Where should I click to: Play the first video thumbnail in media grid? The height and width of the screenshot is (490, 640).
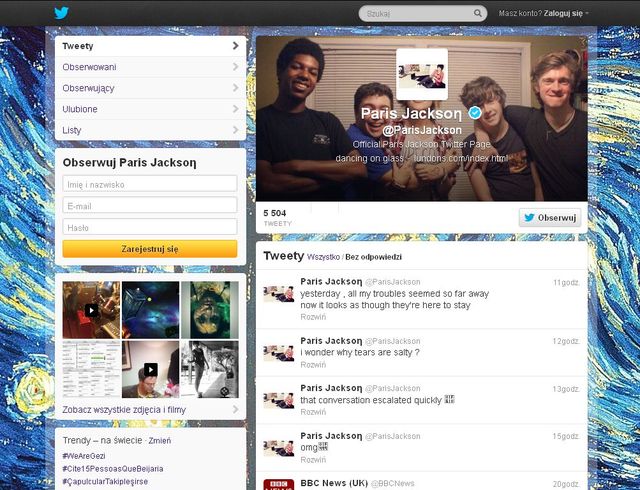[x=91, y=310]
